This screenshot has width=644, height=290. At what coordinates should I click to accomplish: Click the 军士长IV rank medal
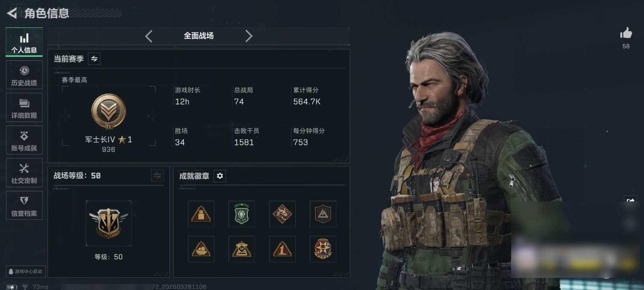[x=109, y=112]
